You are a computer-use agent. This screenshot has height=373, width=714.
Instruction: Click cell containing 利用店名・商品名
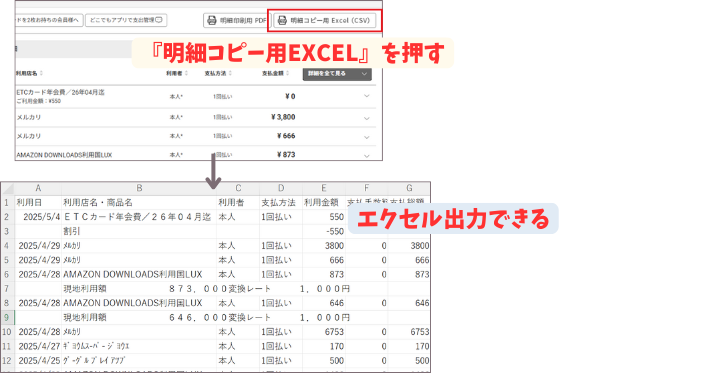tap(139, 202)
